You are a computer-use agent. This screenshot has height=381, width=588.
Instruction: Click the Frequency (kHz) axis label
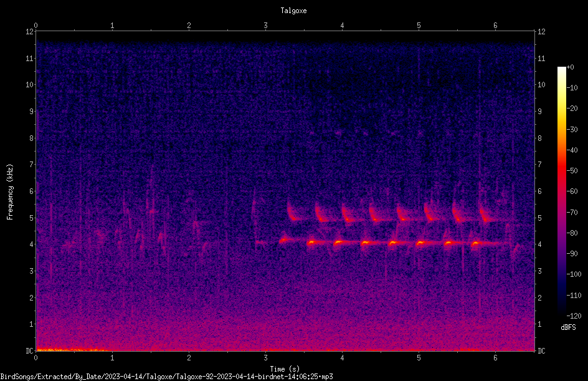point(10,192)
